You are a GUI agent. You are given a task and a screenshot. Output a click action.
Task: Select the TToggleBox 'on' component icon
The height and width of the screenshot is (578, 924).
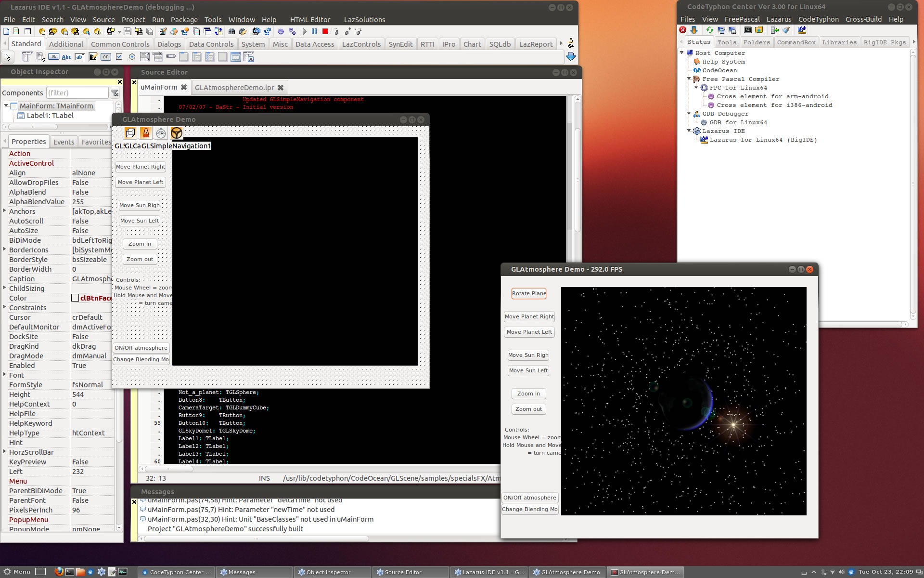[106, 57]
